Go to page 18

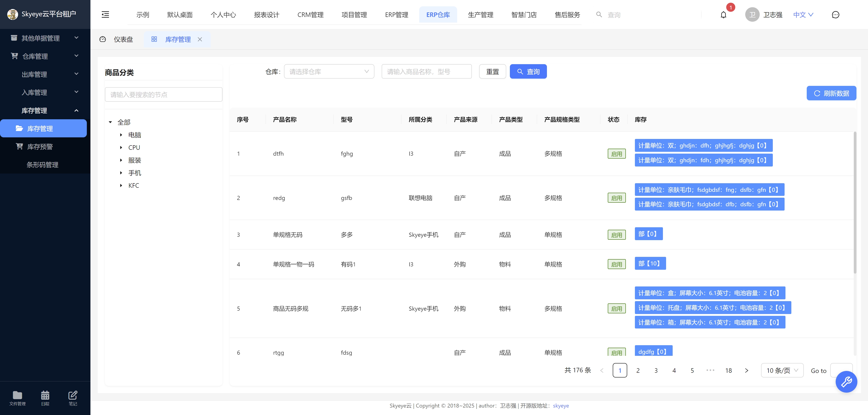click(728, 370)
